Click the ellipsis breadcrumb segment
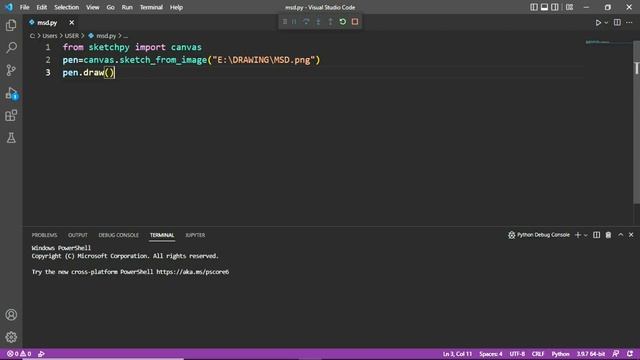The image size is (640, 360). click(125, 36)
